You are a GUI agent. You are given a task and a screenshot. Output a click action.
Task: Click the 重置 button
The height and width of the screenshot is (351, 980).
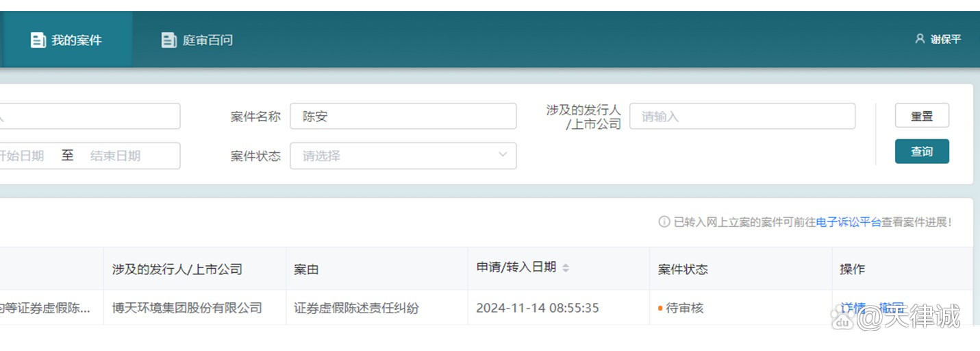922,116
